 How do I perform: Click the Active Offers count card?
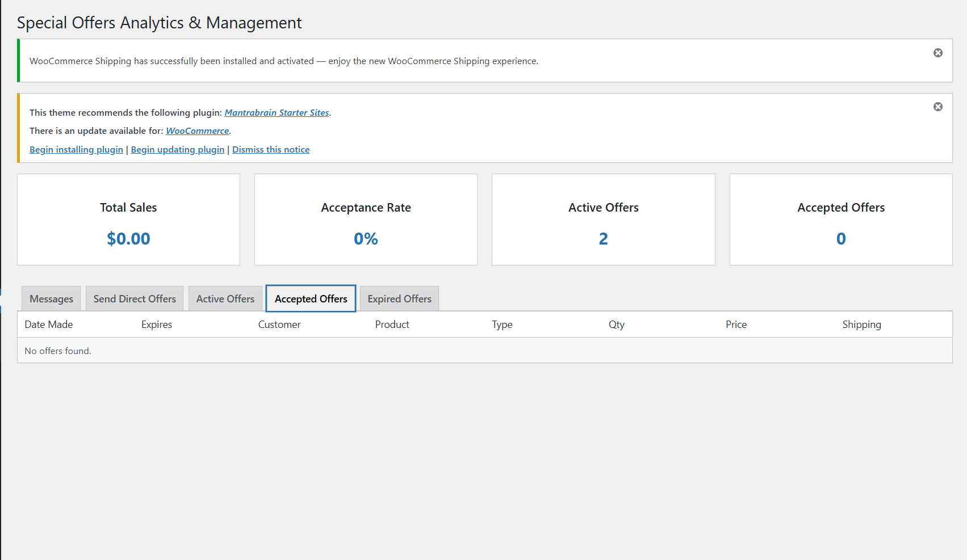603,220
